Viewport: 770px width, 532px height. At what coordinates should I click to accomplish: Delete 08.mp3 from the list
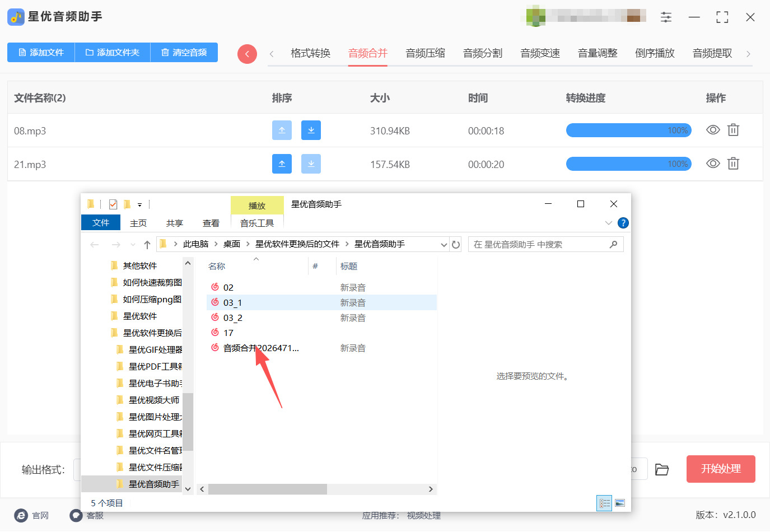(x=733, y=130)
